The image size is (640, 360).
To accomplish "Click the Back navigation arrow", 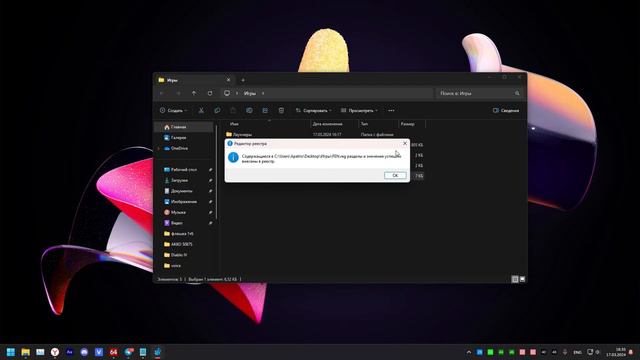I will click(x=162, y=93).
